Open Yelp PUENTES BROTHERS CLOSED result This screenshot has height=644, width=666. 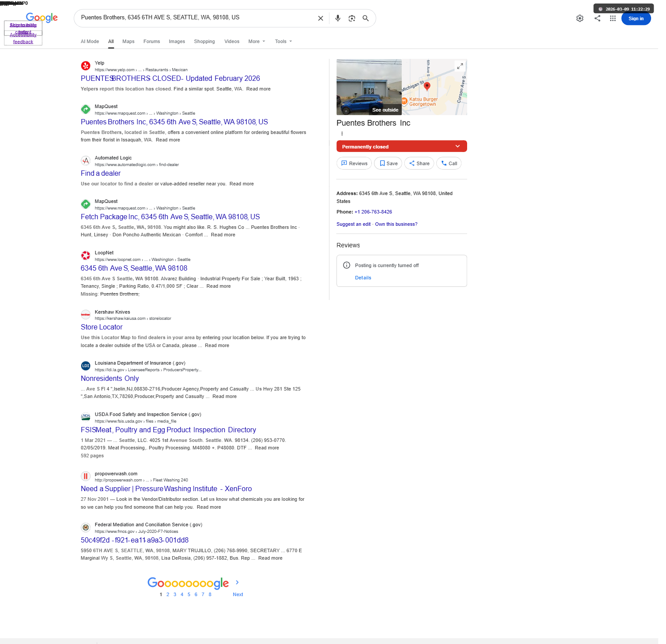coord(170,78)
